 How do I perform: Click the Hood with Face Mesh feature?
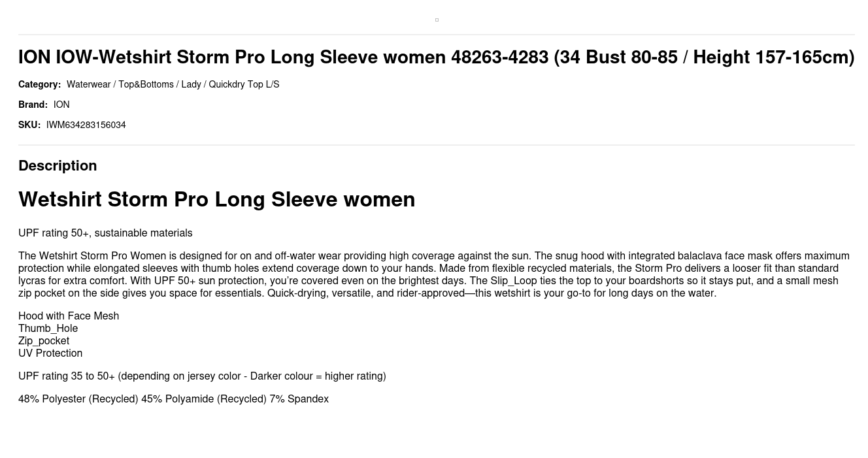pos(69,316)
